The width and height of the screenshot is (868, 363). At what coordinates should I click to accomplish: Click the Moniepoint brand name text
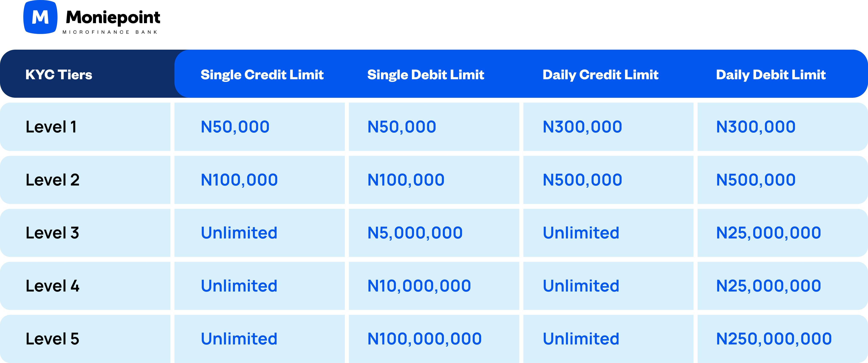(x=113, y=18)
